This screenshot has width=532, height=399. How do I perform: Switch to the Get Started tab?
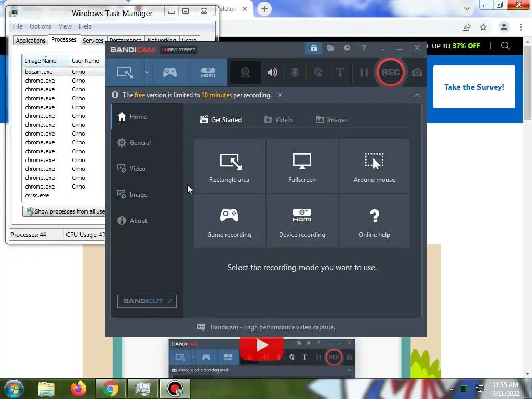221,120
